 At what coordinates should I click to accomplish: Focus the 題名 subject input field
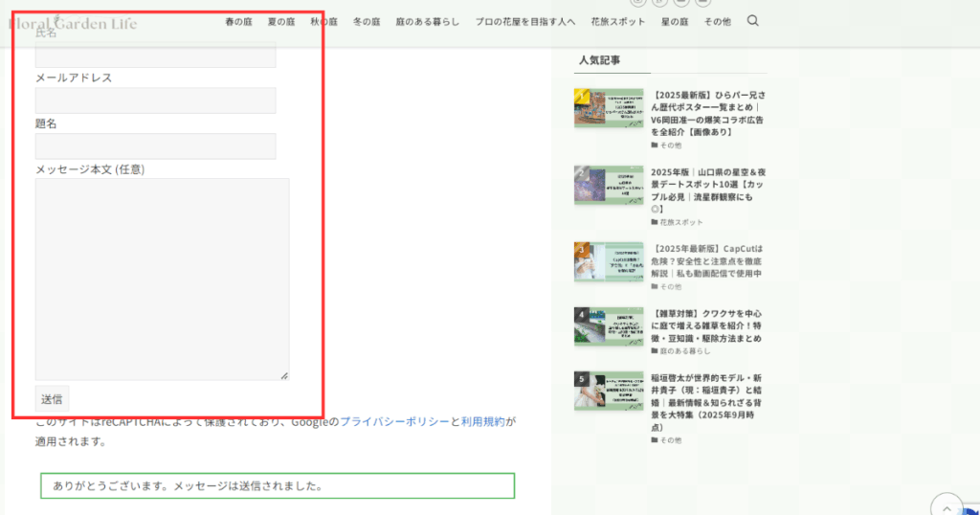pos(155,146)
